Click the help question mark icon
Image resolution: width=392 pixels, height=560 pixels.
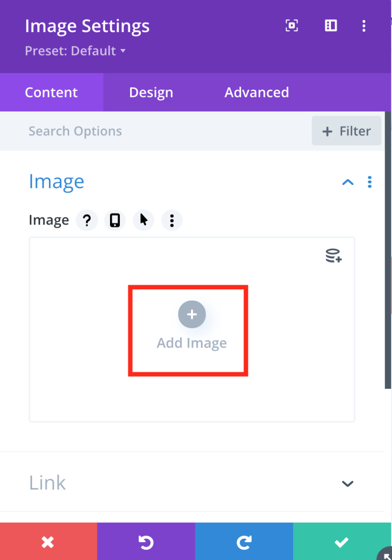click(x=87, y=220)
